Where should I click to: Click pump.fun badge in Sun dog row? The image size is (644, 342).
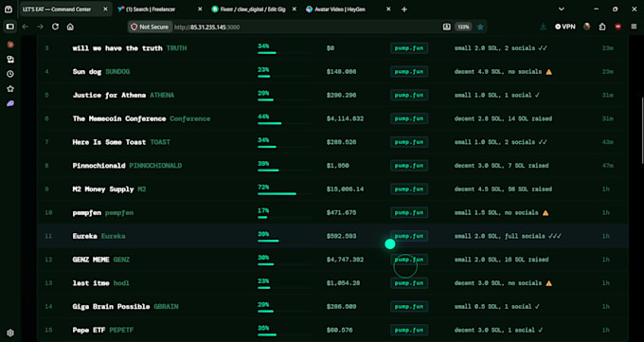(x=409, y=71)
